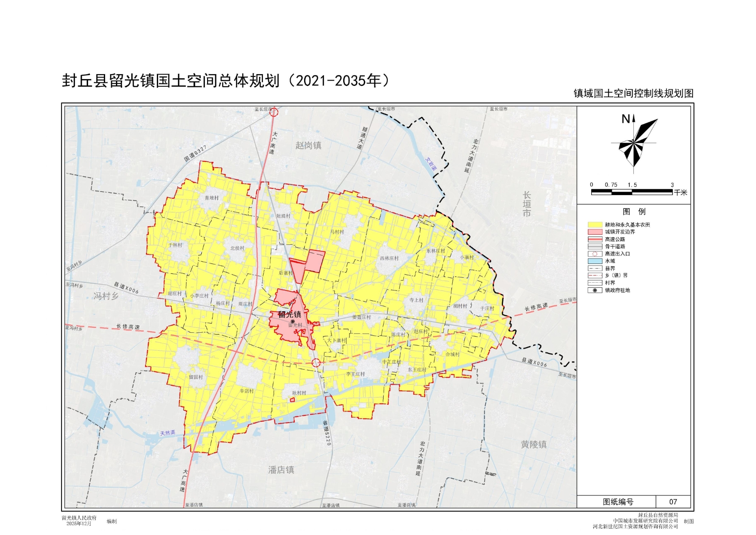This screenshot has height=535, width=756.
Task: Click the 赵岗镇 town label
Action: click(308, 146)
